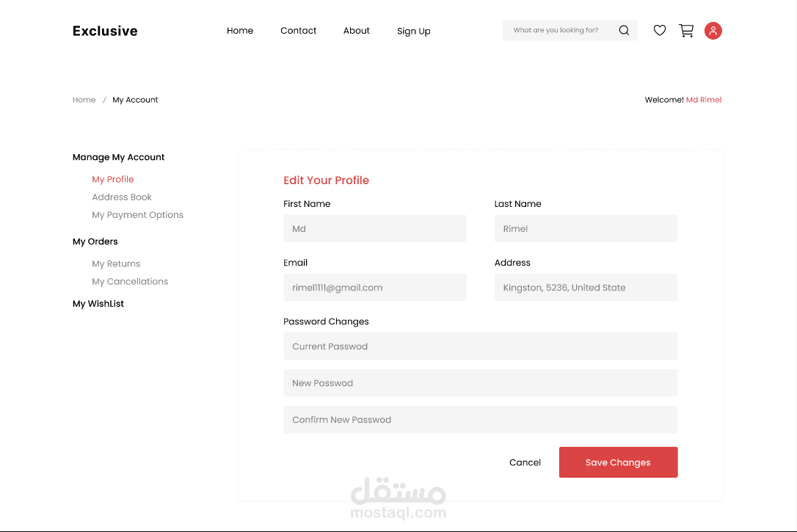Click the Edit Your Profile heading
Image resolution: width=797 pixels, height=532 pixels.
326,181
